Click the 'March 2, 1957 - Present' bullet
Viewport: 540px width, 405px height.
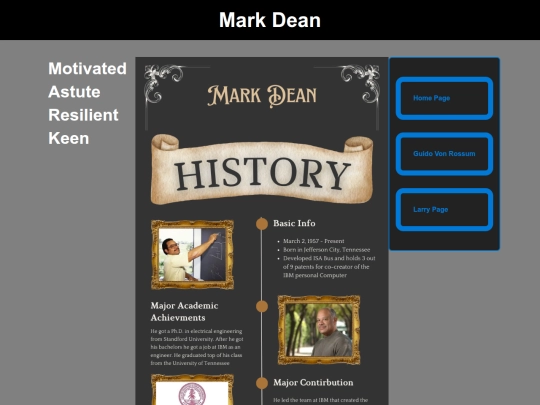pyautogui.click(x=313, y=241)
